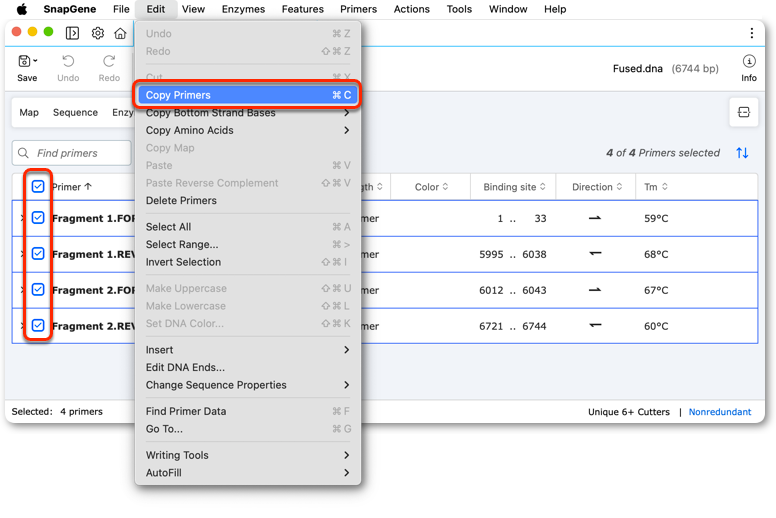Toggle the select-all primers checkbox

tap(38, 187)
